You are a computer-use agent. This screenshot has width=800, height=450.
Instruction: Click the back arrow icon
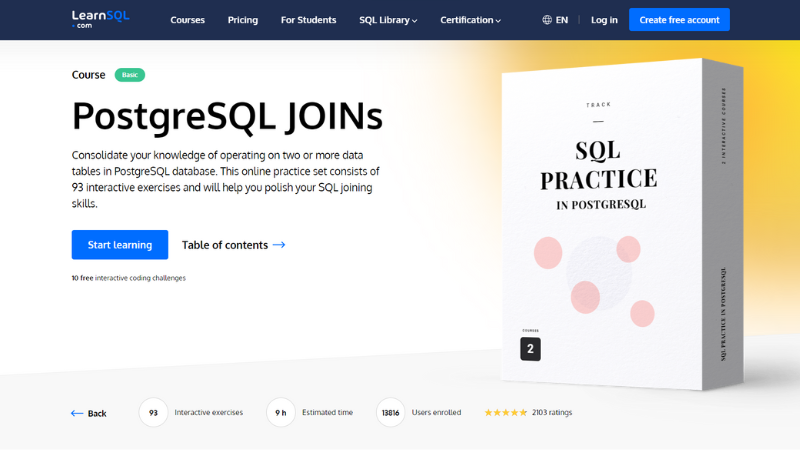[77, 413]
